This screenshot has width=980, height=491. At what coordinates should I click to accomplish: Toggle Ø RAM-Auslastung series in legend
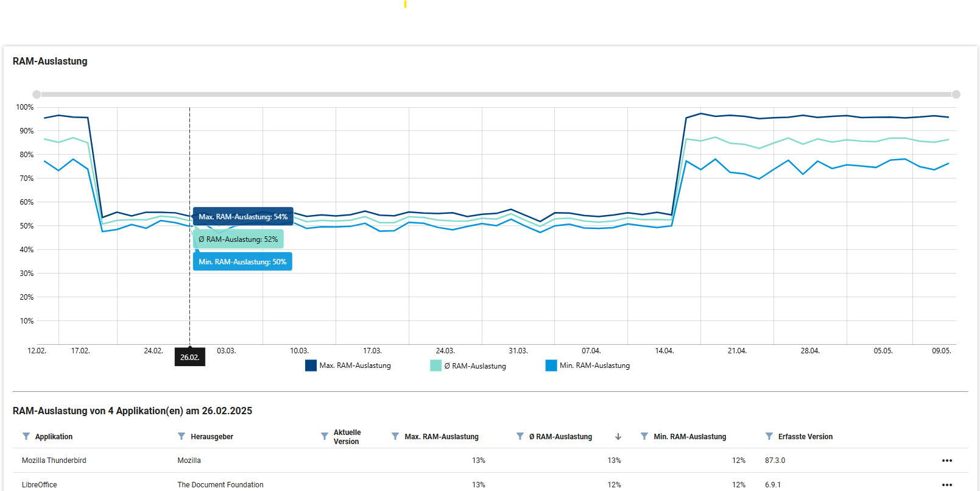[x=468, y=366]
